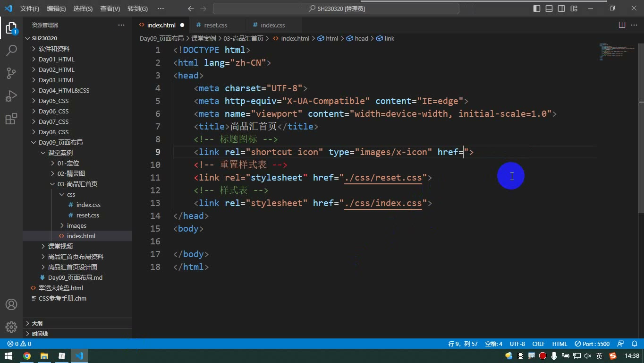The height and width of the screenshot is (363, 644).
Task: Open the 文件(F) menu
Action: (30, 9)
